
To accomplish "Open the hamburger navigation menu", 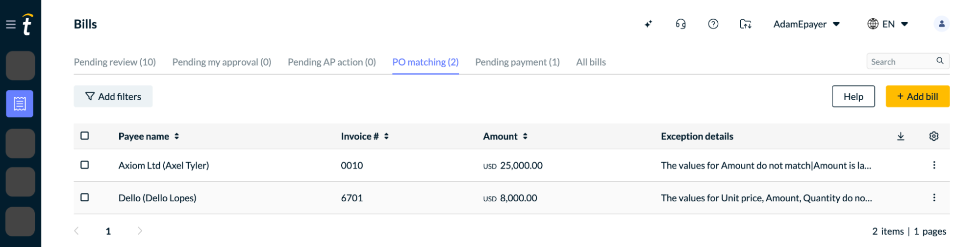I will click(x=11, y=24).
